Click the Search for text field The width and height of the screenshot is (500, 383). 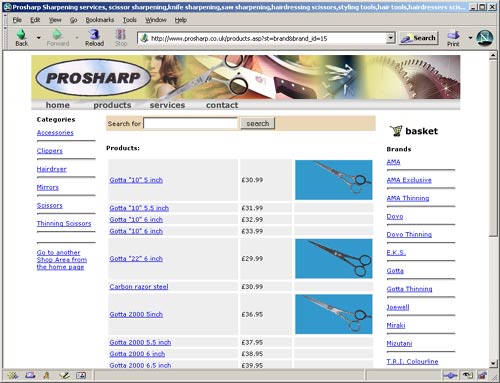tap(190, 123)
